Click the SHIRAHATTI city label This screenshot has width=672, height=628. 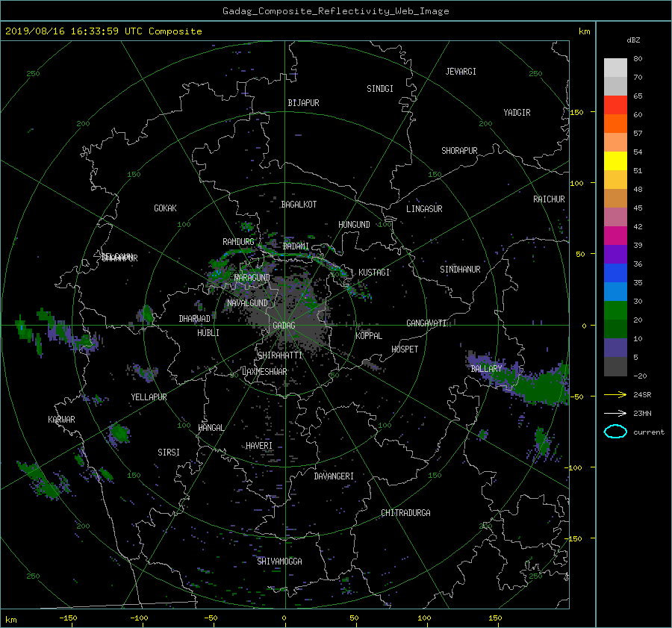pyautogui.click(x=280, y=355)
